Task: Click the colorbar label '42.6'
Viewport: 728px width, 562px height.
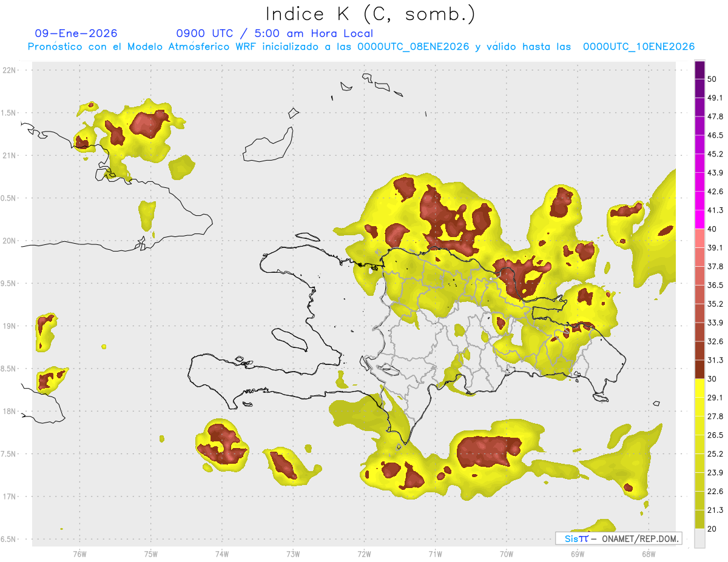Action: click(x=715, y=192)
